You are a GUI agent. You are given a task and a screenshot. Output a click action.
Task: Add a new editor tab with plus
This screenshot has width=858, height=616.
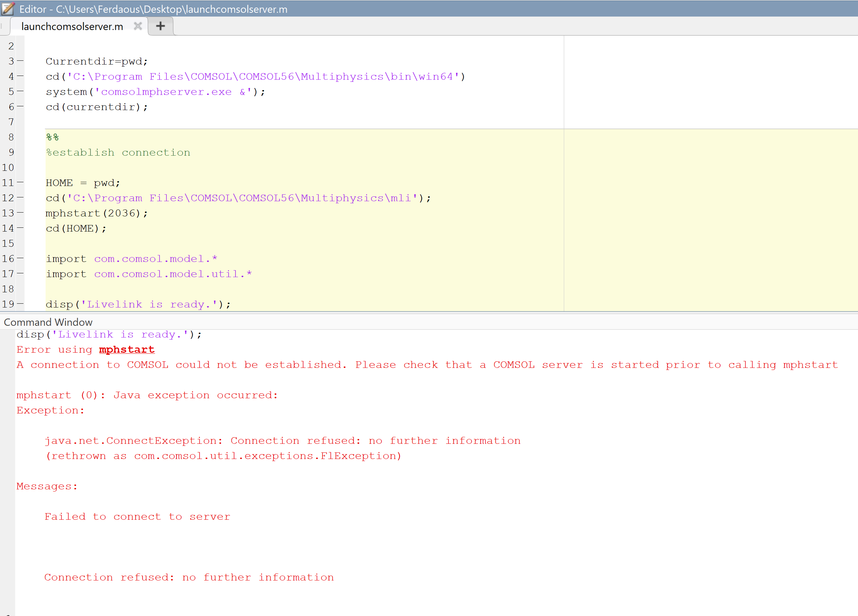[161, 26]
